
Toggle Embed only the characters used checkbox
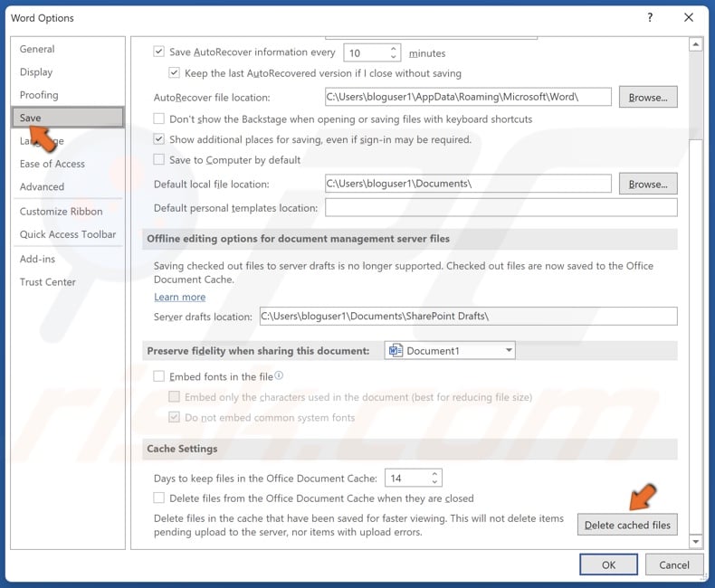pyautogui.click(x=174, y=396)
